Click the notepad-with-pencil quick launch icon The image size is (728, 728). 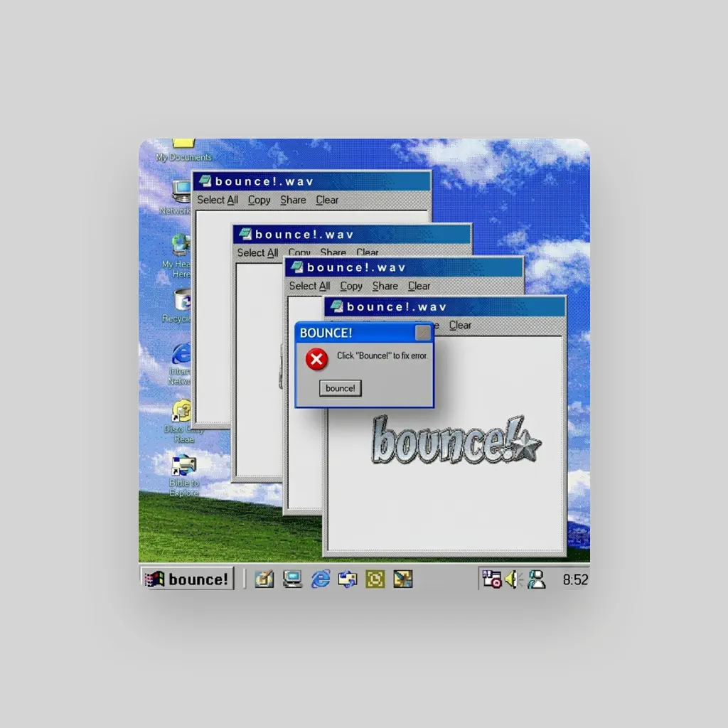pyautogui.click(x=264, y=579)
